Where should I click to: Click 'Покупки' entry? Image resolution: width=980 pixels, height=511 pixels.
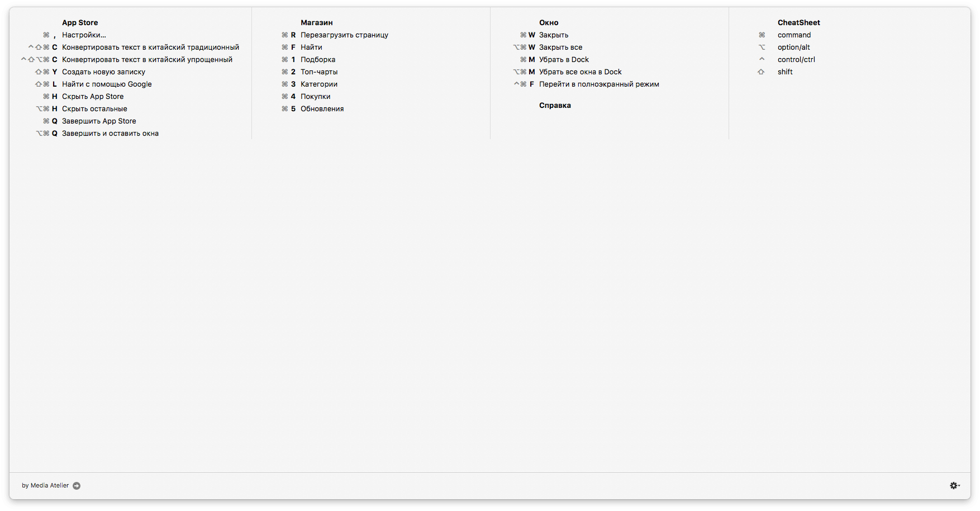point(315,96)
